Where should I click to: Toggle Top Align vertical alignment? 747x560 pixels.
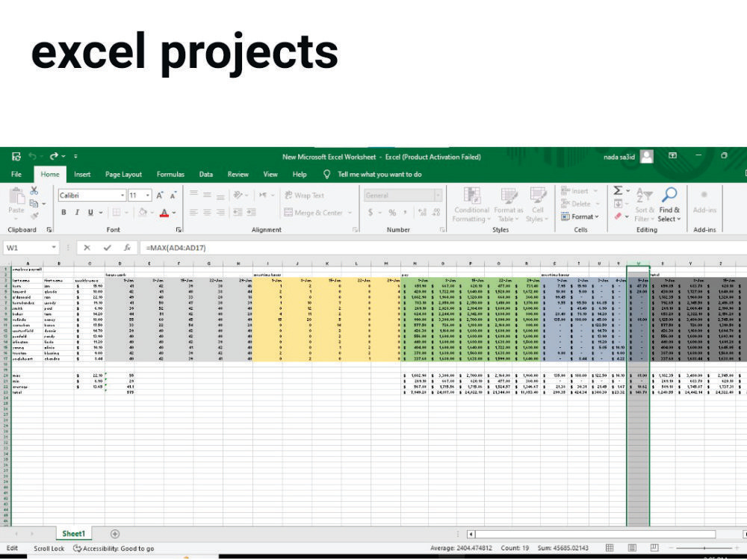[193, 195]
